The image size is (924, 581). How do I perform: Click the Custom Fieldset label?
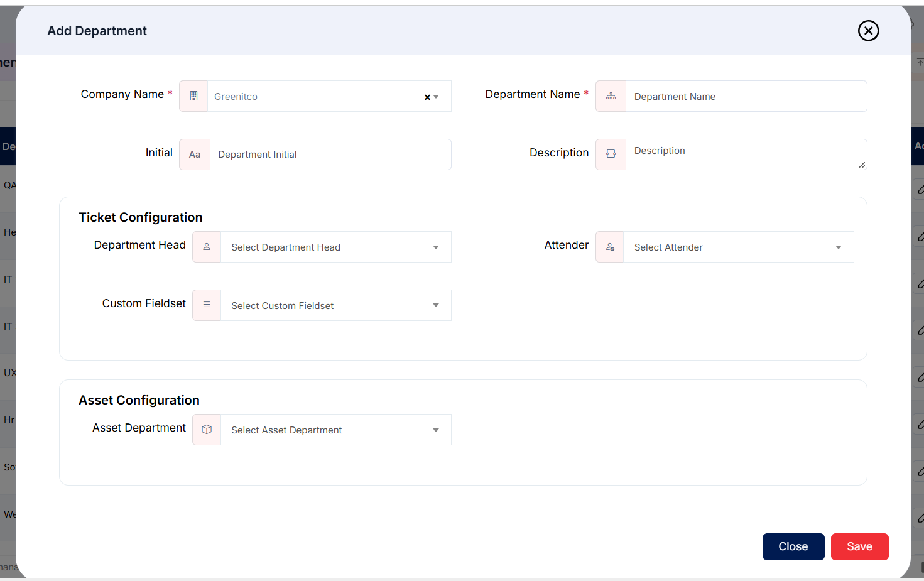(144, 303)
